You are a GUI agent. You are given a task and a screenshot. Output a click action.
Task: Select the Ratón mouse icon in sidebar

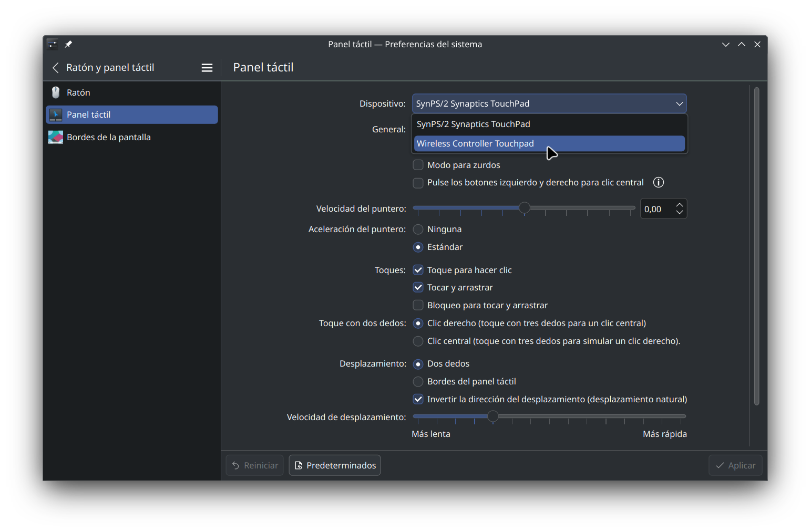coord(56,92)
